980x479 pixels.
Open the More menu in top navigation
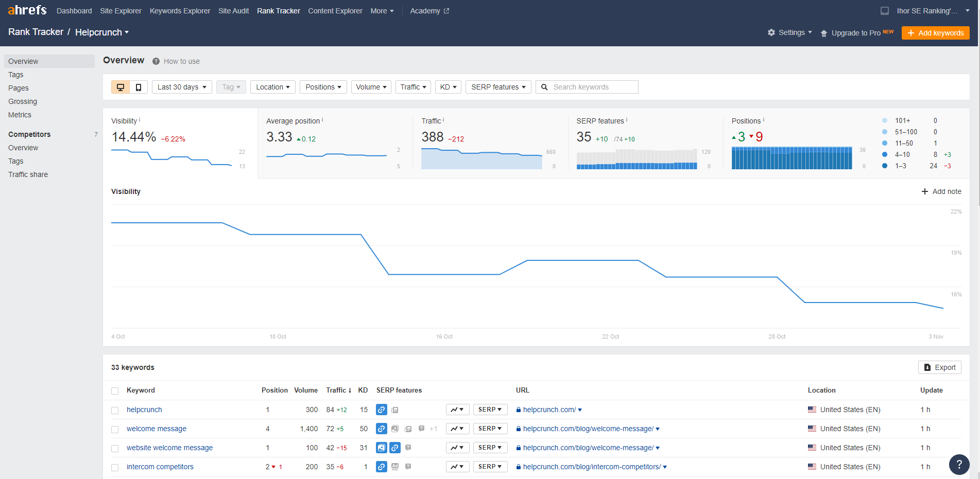(x=382, y=11)
